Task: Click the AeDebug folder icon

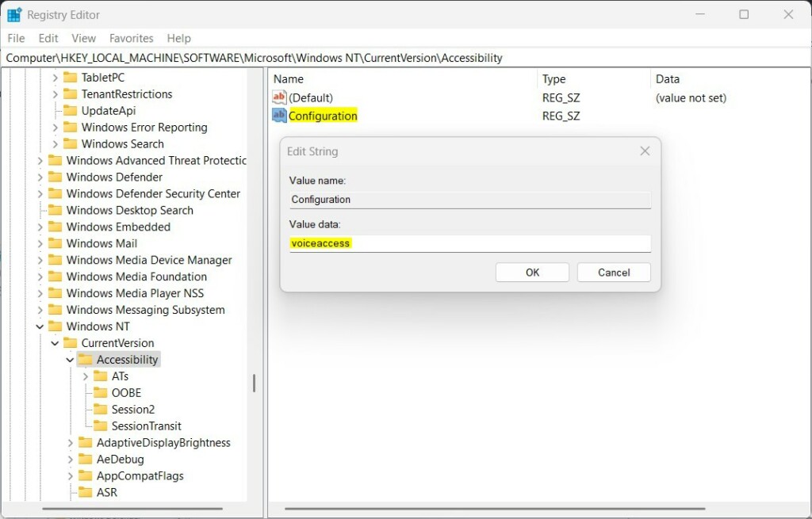Action: 85,459
